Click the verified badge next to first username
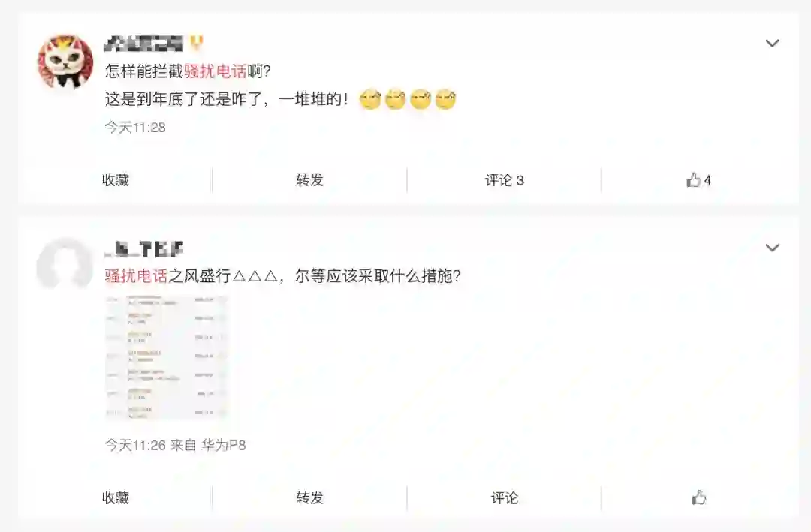This screenshot has width=811, height=532. coord(197,43)
